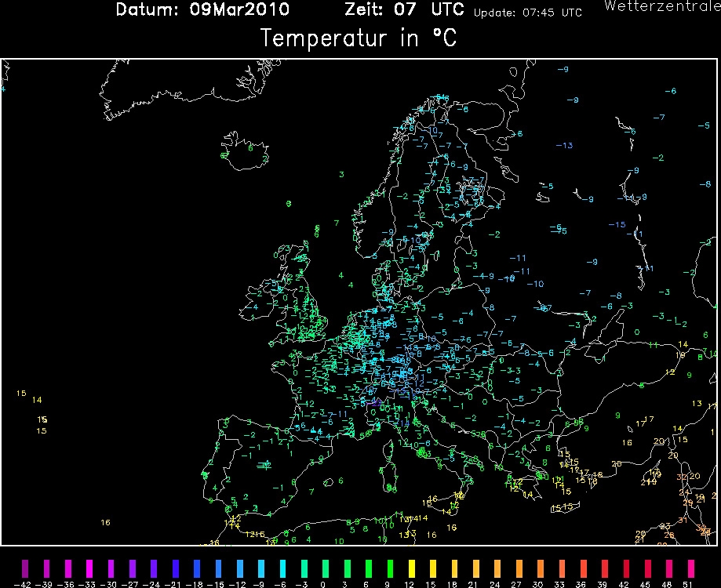721x588 pixels.
Task: Click the 14 reading in the far-west Atlantic
Action: click(x=37, y=400)
